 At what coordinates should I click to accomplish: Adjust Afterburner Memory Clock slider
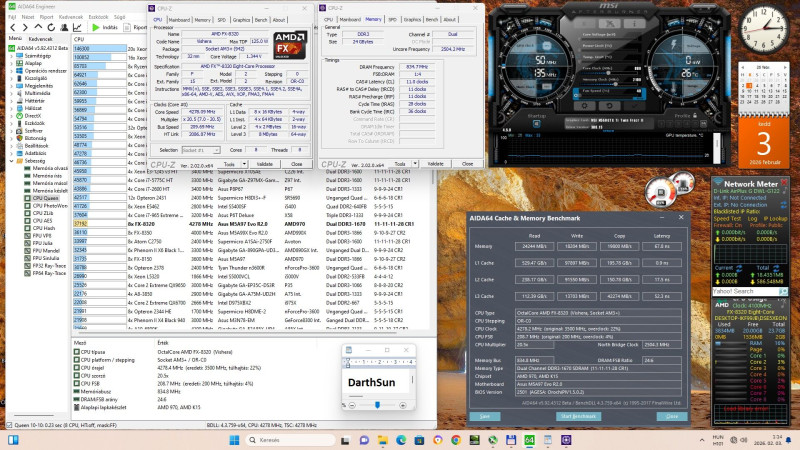coord(611,84)
